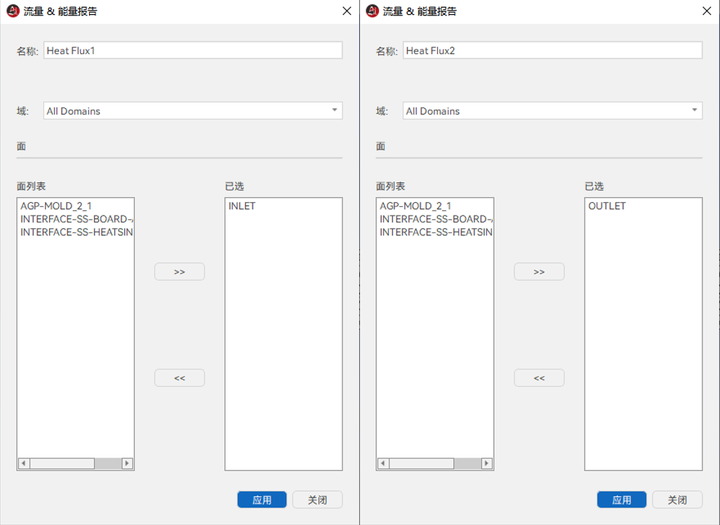The image size is (720, 525).
Task: Click the << remove button in Heat Flux1 dialog
Action: 180,378
